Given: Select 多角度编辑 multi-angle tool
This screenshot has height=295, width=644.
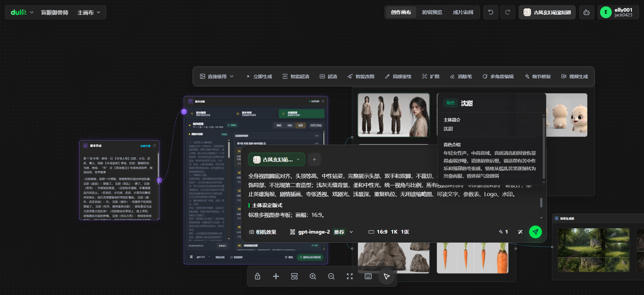Looking at the screenshot, I should (x=498, y=77).
